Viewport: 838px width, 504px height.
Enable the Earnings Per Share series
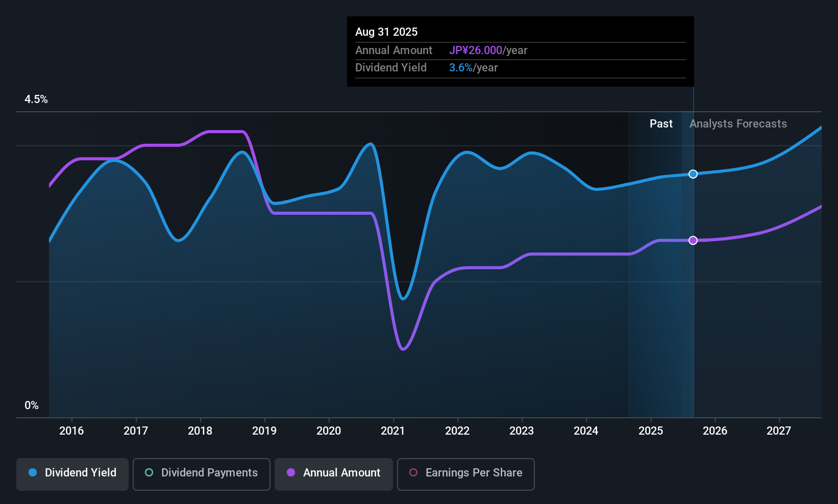466,474
